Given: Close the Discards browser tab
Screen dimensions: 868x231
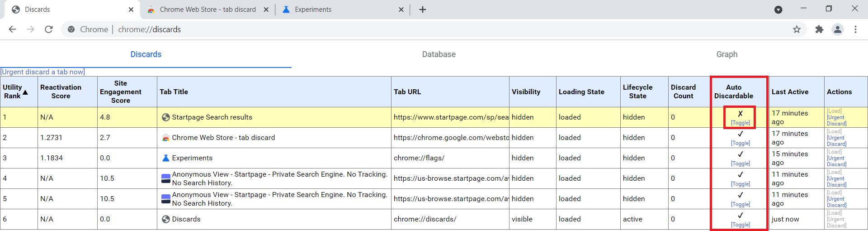Looking at the screenshot, I should point(131,10).
